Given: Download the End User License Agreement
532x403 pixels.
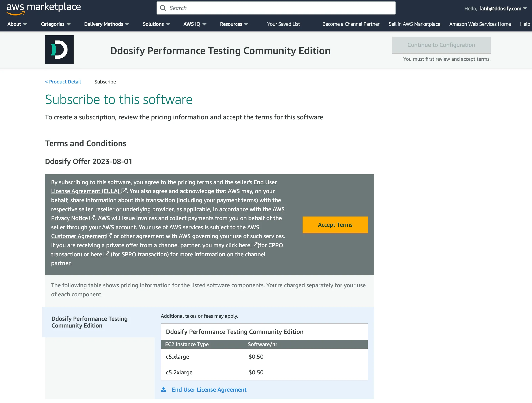Looking at the screenshot, I should (209, 390).
